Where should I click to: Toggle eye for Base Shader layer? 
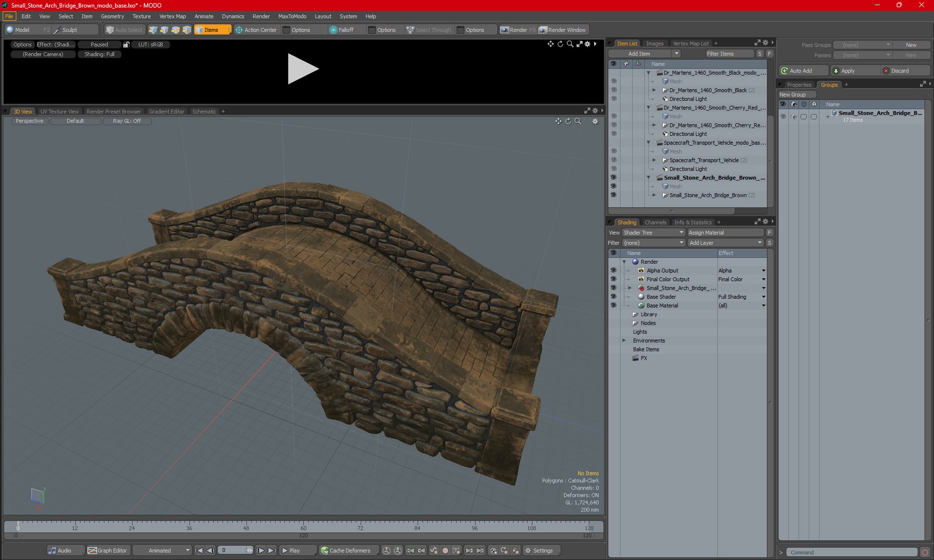pos(613,297)
